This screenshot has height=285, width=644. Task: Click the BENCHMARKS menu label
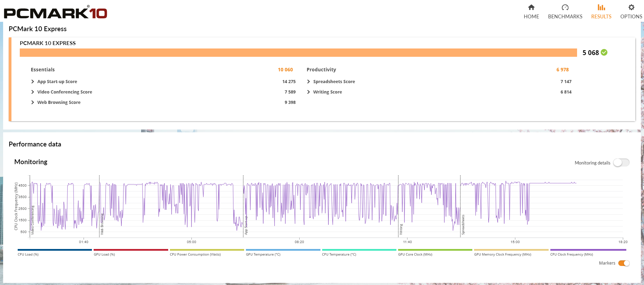(565, 17)
